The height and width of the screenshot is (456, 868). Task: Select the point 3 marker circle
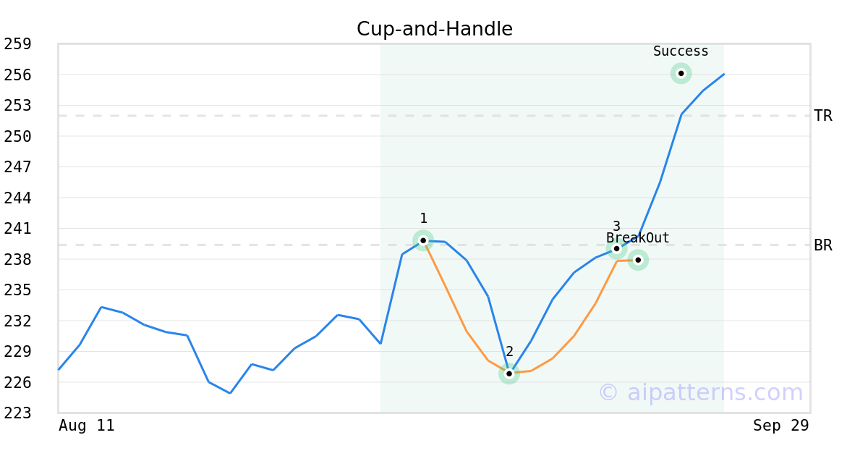pos(616,248)
